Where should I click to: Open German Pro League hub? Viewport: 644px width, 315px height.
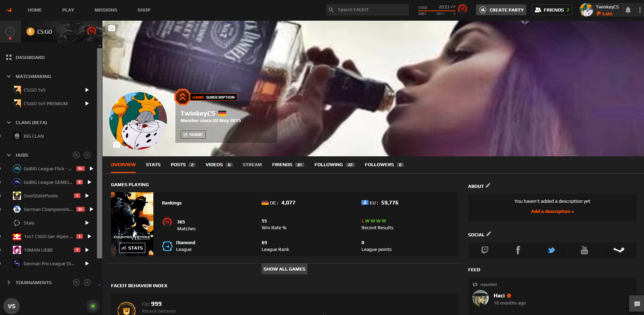pos(49,263)
